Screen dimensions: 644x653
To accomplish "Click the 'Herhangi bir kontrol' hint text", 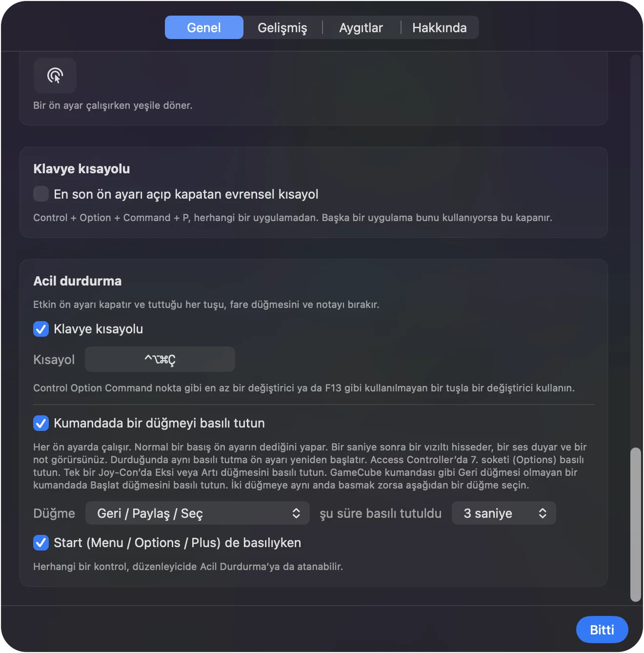I will point(188,567).
